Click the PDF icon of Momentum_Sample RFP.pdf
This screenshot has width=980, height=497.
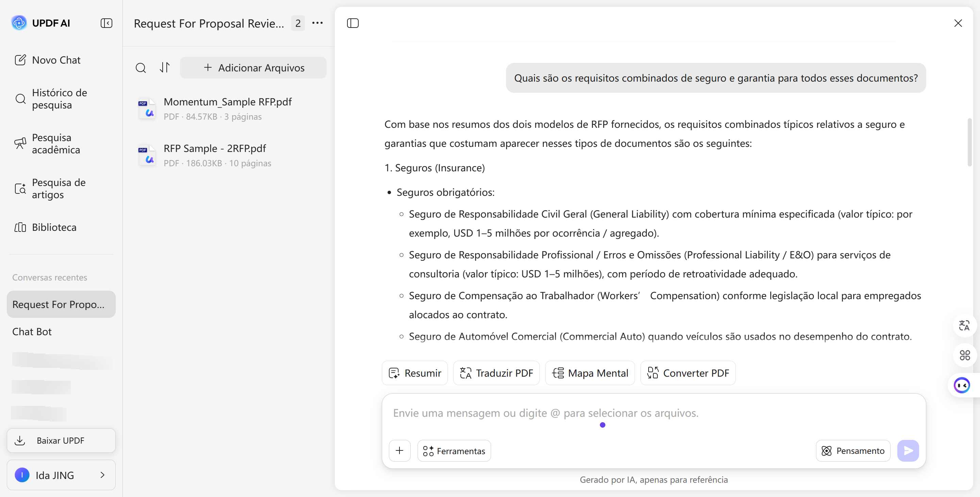point(147,109)
